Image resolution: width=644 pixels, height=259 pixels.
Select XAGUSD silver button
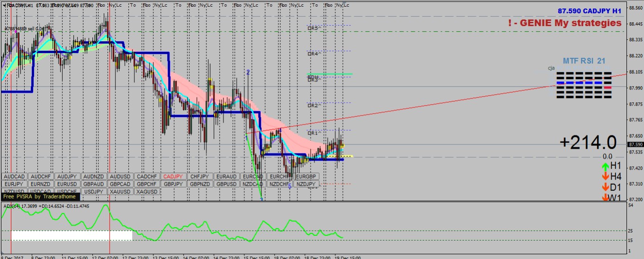click(147, 191)
